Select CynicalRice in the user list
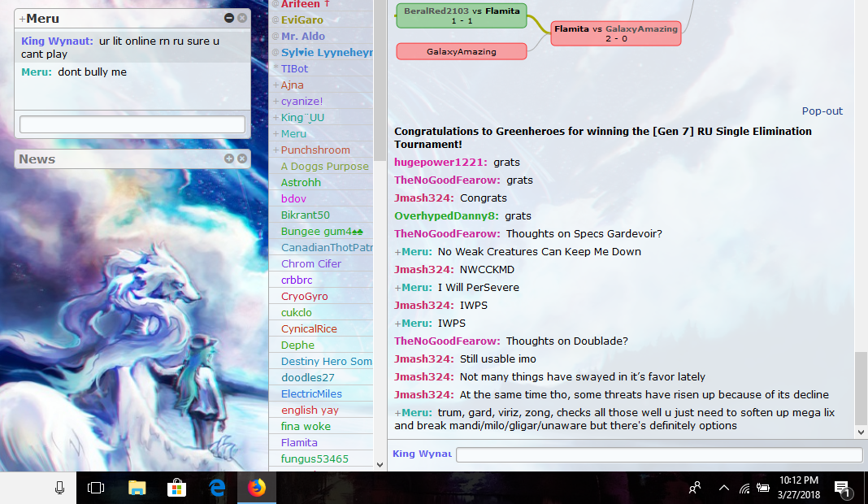Viewport: 868px width, 504px height. pyautogui.click(x=309, y=328)
